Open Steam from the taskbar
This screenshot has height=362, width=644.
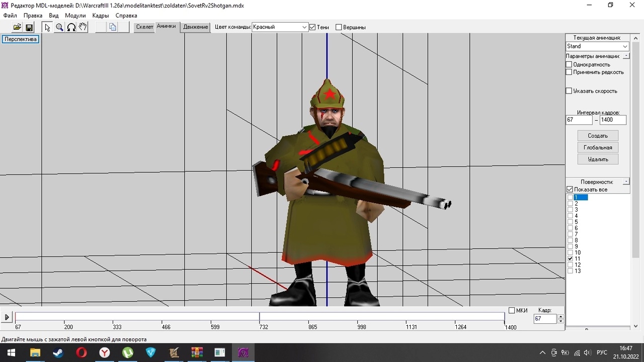(58, 352)
